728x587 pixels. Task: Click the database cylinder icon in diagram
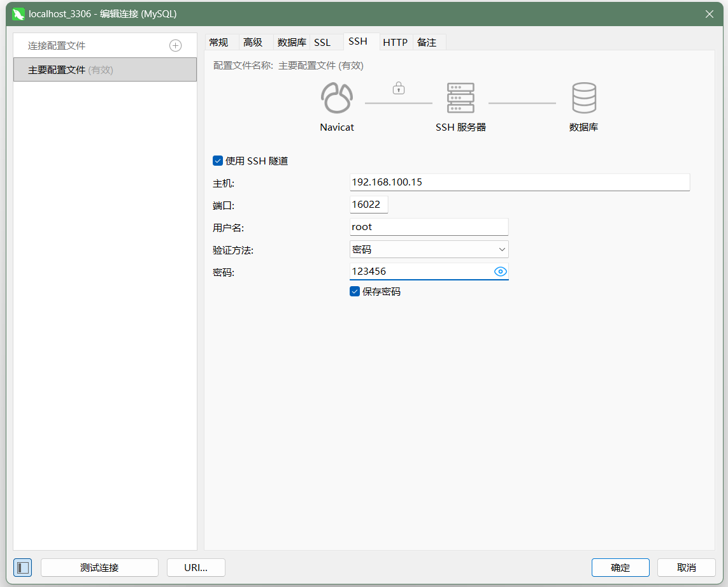click(584, 98)
